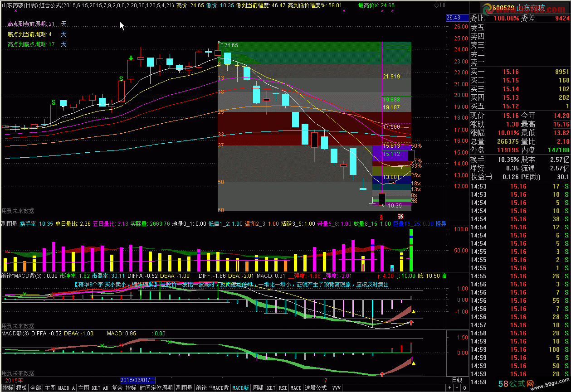Click the yellow triangle marker in MACD背 panel

[x=414, y=311]
